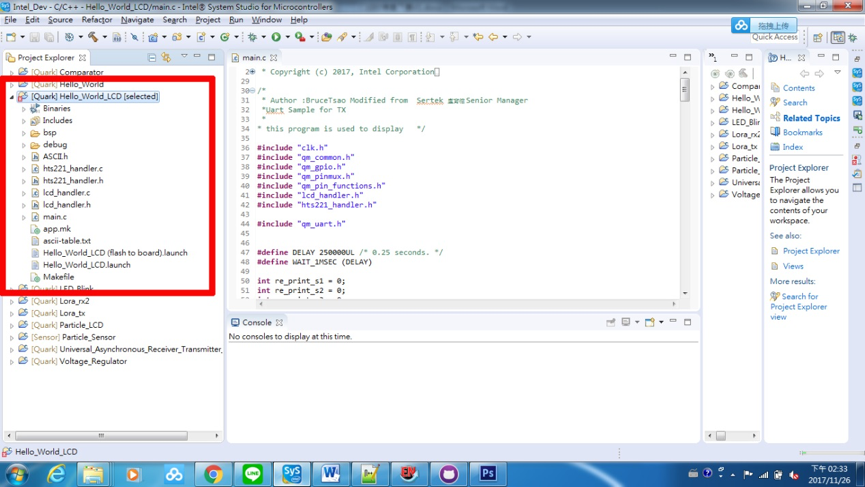This screenshot has width=865, height=487.
Task: Click the Quick Access input field
Action: (x=775, y=37)
